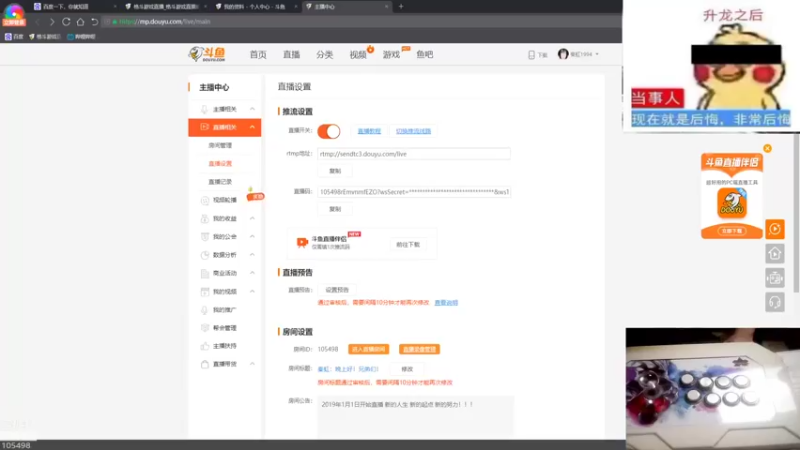Click the 斗鱼直播伴侣 camera icon
The width and height of the screenshot is (800, 450).
tap(302, 242)
